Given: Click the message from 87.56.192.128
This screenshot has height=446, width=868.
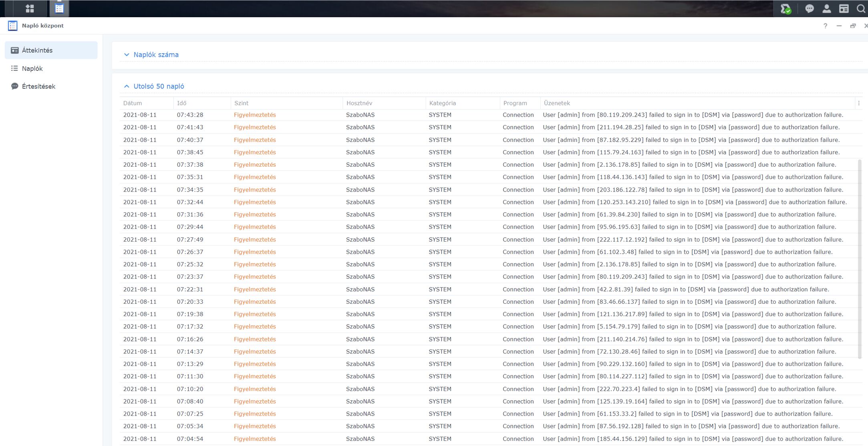Looking at the screenshot, I should pyautogui.click(x=691, y=426).
